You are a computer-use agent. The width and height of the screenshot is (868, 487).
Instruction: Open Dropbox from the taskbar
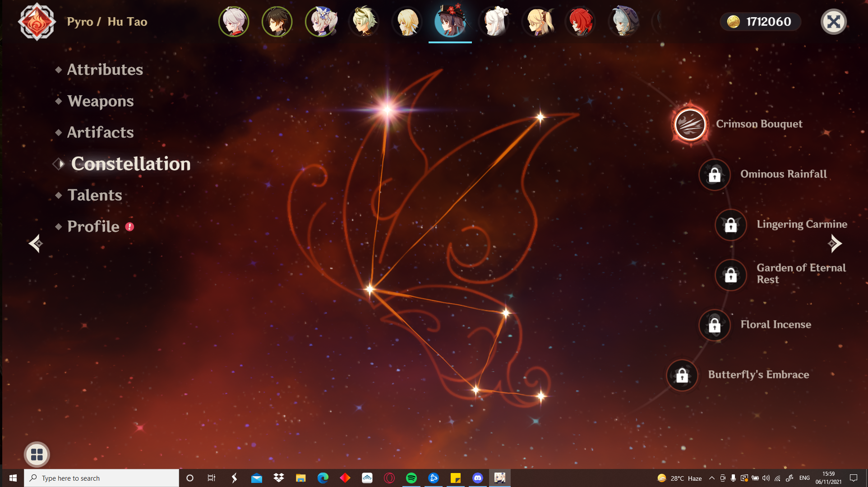click(279, 478)
